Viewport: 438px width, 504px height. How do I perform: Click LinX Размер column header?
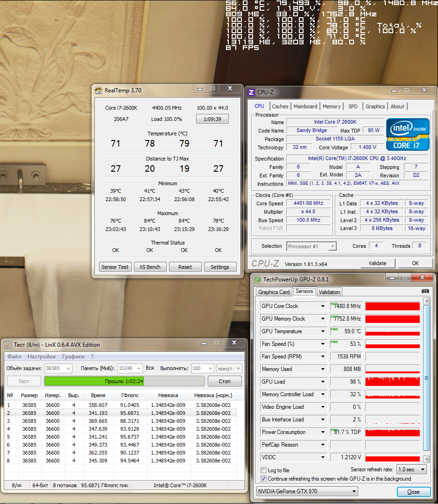[29, 395]
